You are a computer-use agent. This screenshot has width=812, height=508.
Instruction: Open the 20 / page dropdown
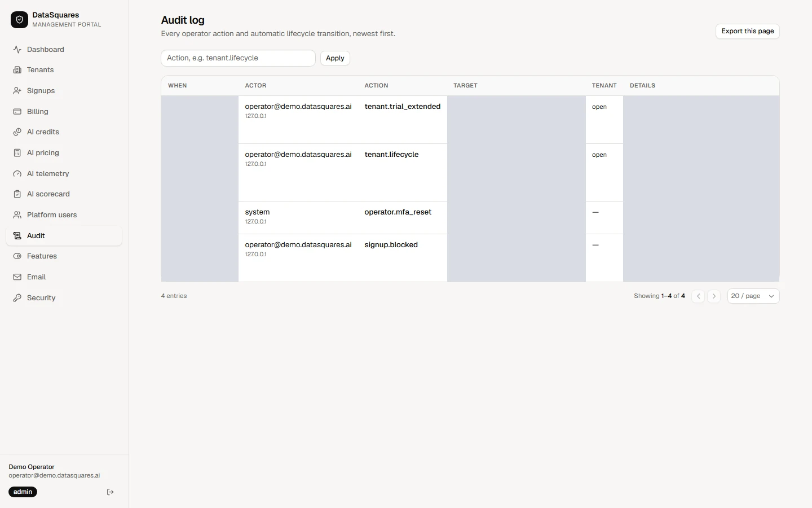coord(753,296)
